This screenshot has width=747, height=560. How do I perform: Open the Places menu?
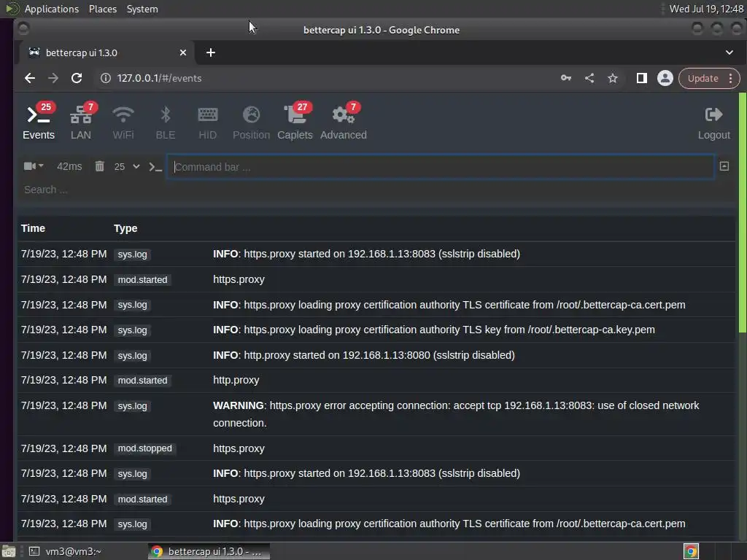pos(102,9)
